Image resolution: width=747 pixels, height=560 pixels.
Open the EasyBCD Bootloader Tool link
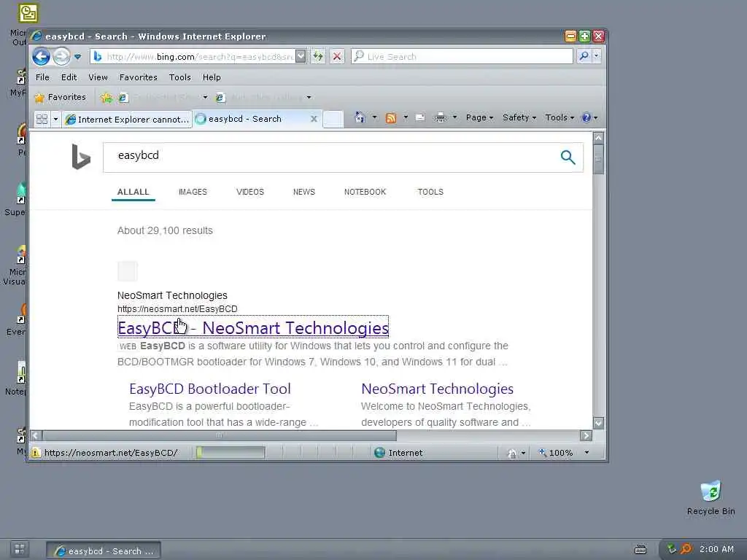click(x=209, y=389)
